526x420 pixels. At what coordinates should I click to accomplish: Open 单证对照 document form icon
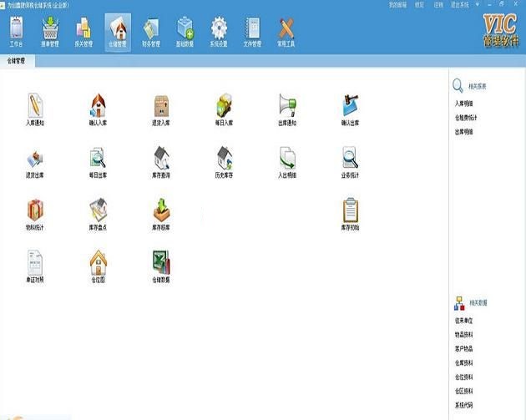(35, 266)
